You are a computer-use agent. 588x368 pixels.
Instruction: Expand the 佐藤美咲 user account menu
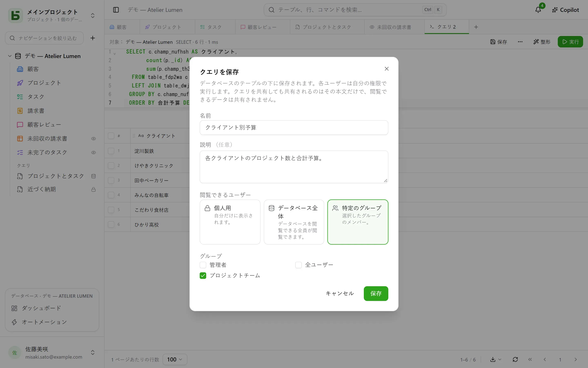point(92,352)
